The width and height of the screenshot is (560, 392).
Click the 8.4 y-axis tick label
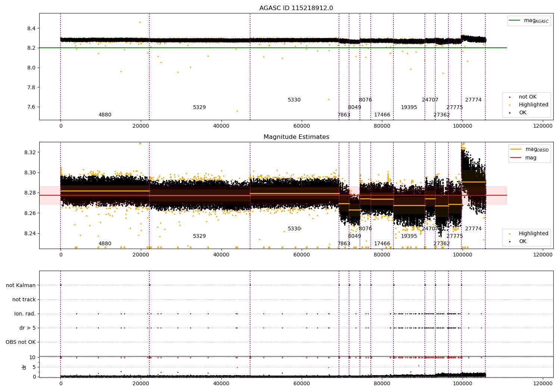coord(31,28)
